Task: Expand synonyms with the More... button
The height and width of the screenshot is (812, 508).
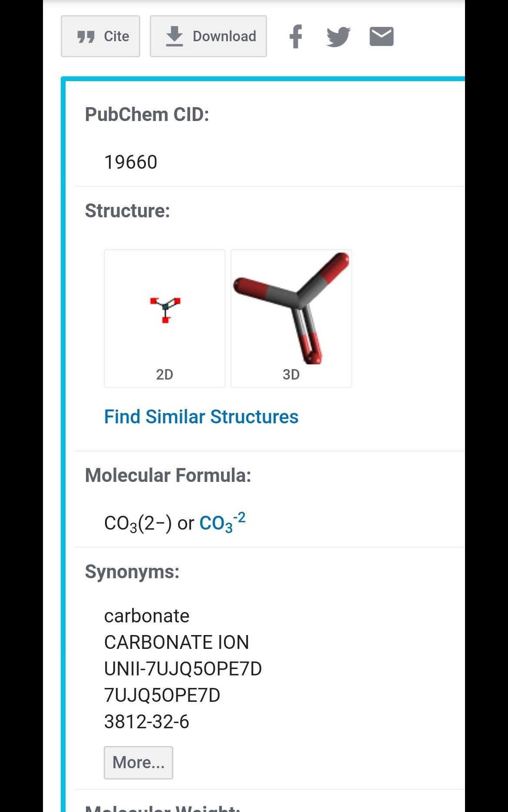Action: pyautogui.click(x=138, y=763)
